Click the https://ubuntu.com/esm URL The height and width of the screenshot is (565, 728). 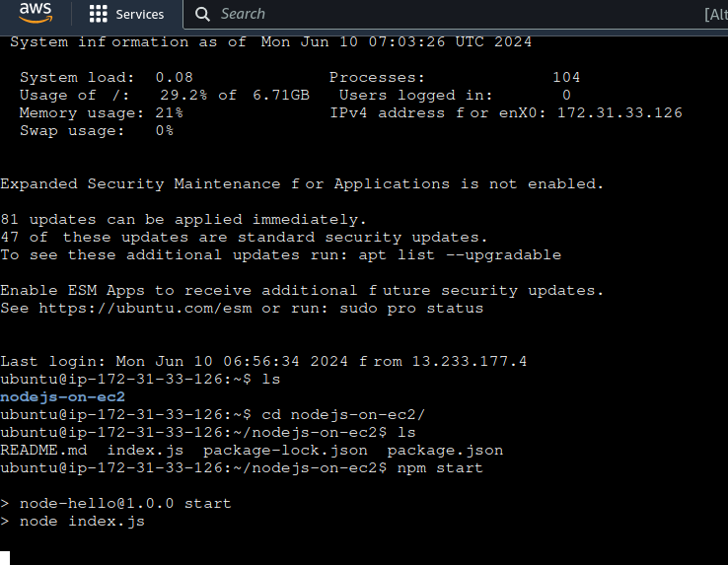click(145, 309)
